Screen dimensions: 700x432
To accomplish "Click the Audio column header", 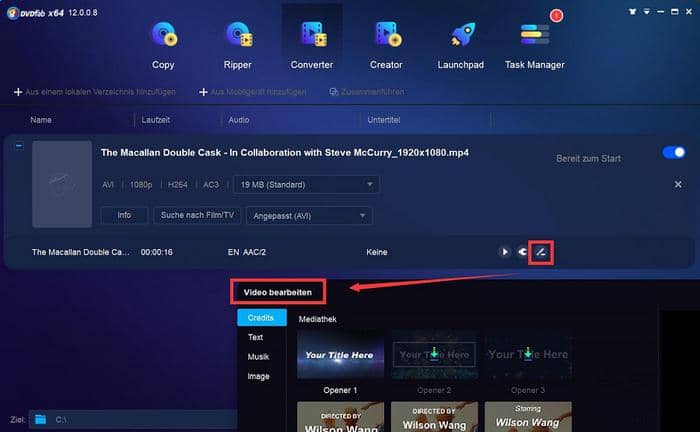I will tap(239, 120).
